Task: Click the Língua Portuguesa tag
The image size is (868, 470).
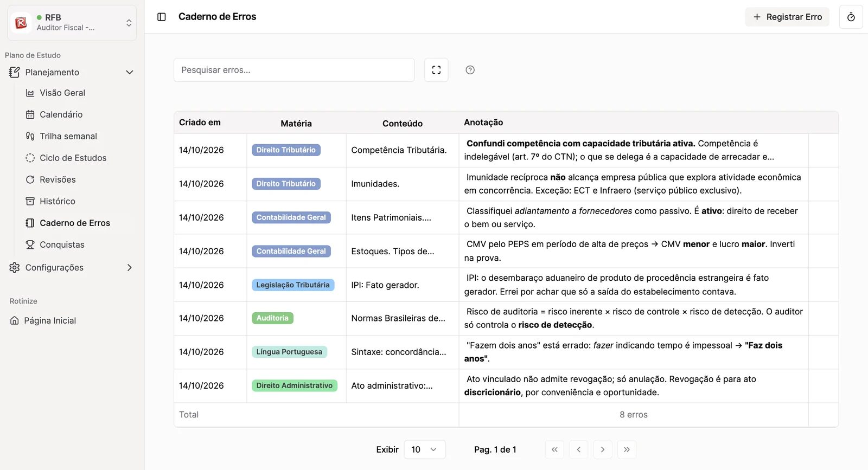Action: coord(289,352)
